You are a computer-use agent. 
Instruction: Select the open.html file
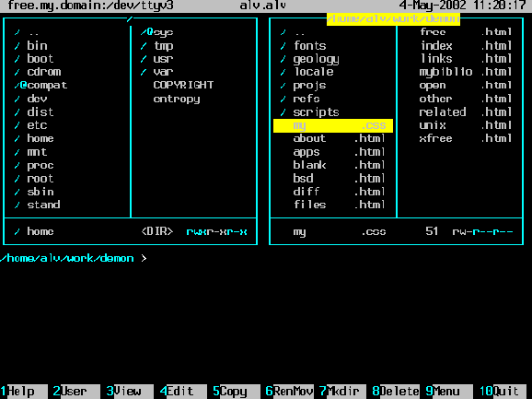pyautogui.click(x=466, y=85)
